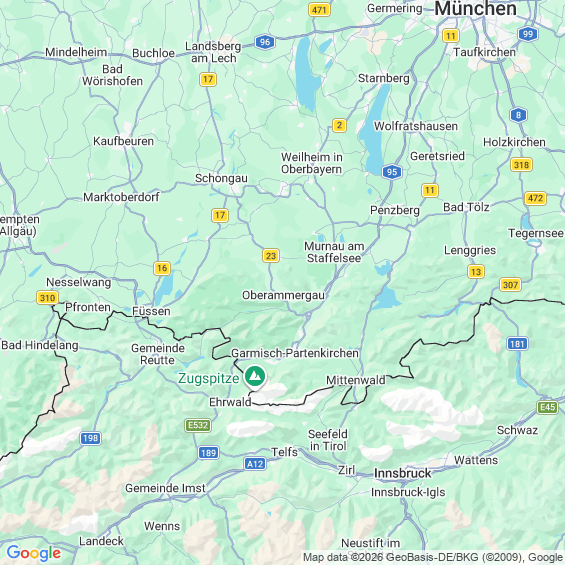Click the E532 green road shield
Image resolution: width=565 pixels, height=565 pixels.
pyautogui.click(x=198, y=425)
